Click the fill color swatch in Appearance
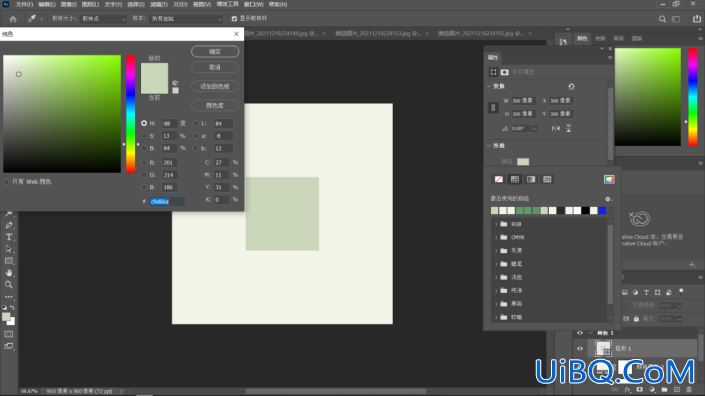The height and width of the screenshot is (396, 705). (x=523, y=162)
